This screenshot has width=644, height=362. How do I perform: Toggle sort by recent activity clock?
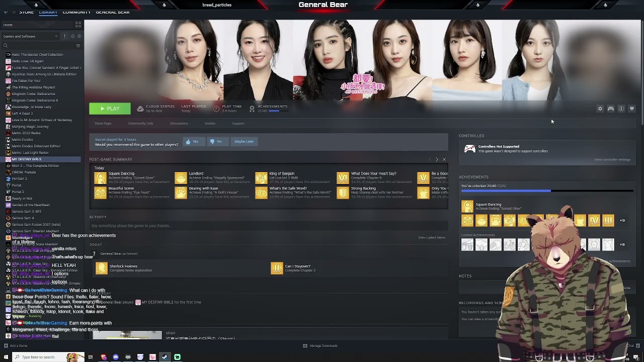click(x=72, y=36)
